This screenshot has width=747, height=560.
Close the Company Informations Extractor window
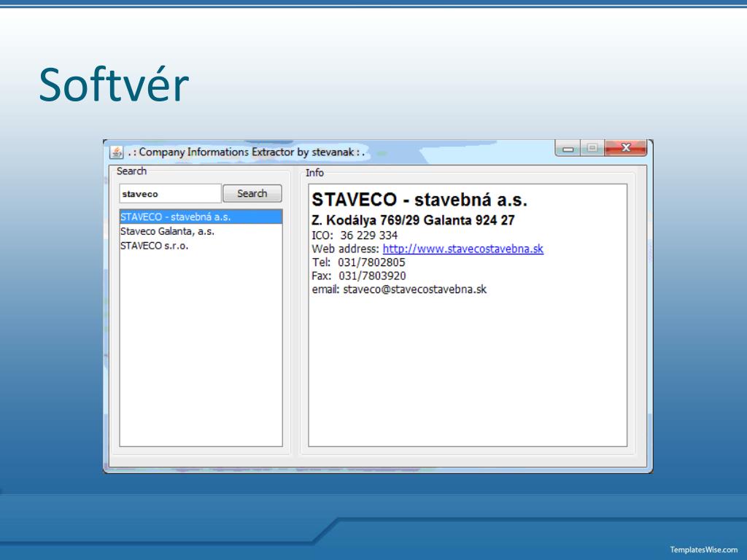(625, 147)
